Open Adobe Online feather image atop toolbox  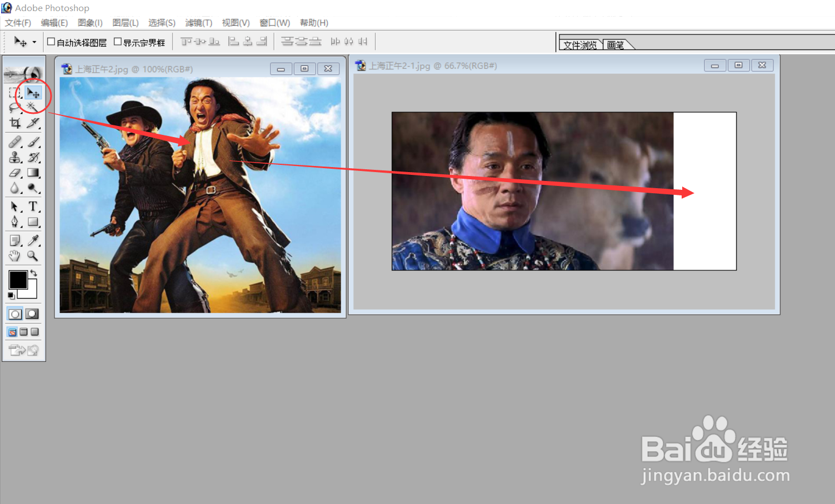23,73
